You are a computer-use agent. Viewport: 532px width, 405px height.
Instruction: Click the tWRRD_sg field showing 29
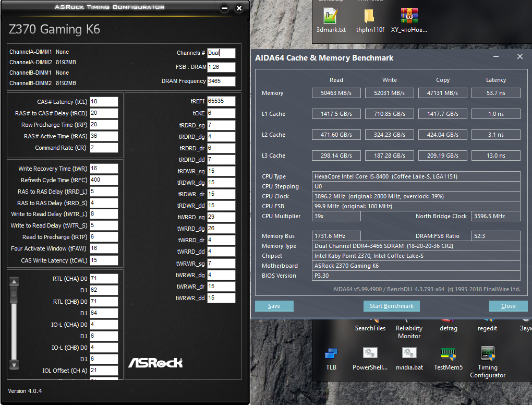221,217
